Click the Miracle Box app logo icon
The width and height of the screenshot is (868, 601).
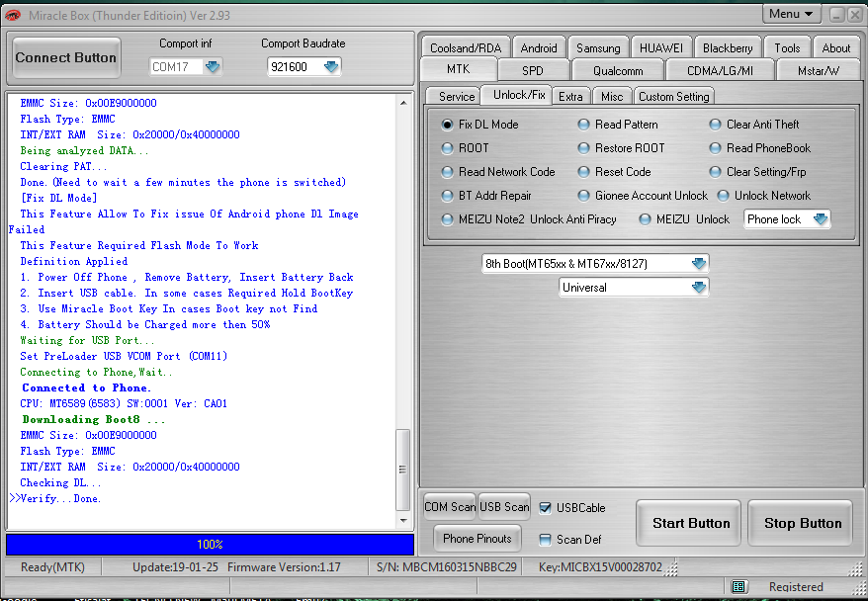tap(13, 16)
